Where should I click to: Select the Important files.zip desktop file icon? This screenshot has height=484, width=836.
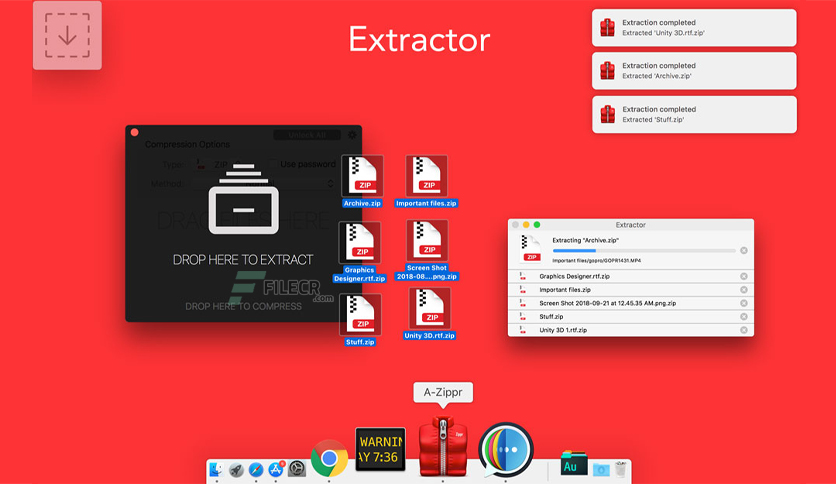[x=427, y=176]
